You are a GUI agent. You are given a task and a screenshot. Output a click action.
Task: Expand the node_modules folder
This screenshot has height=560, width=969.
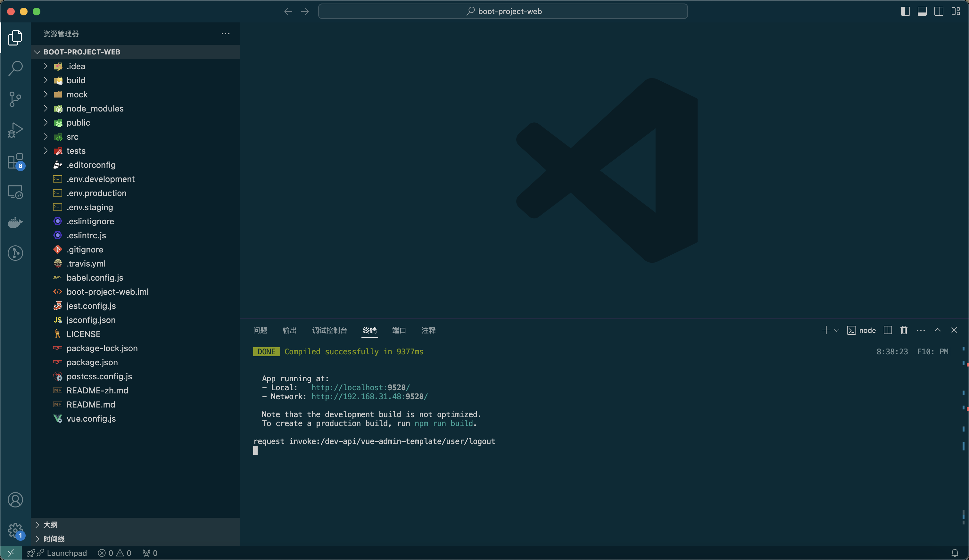point(135,108)
